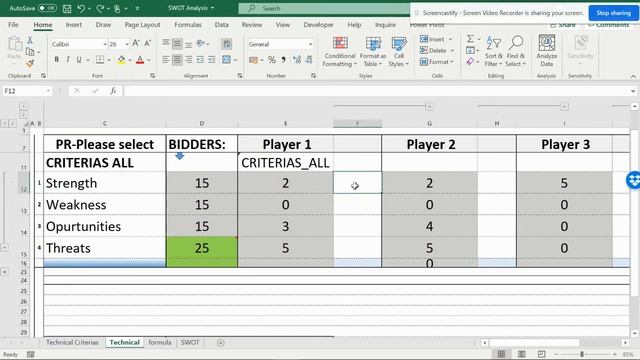Open the Page Layout ribbon tab

[142, 25]
